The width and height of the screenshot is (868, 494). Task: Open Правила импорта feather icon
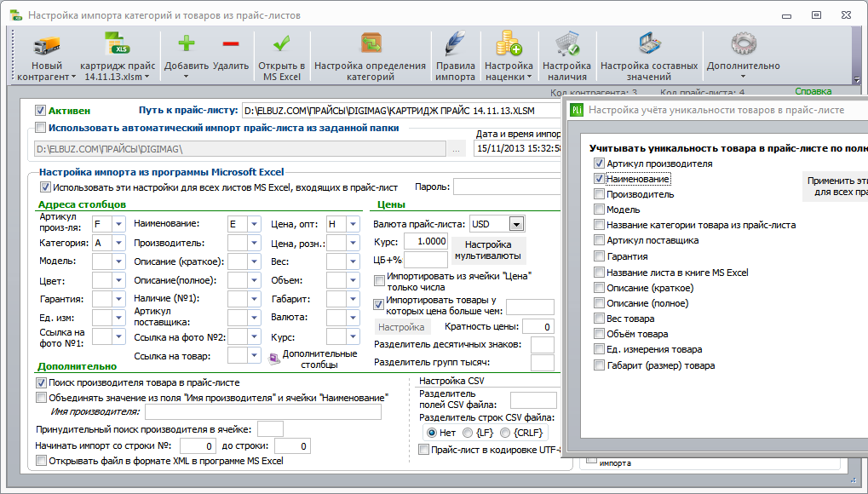(455, 44)
